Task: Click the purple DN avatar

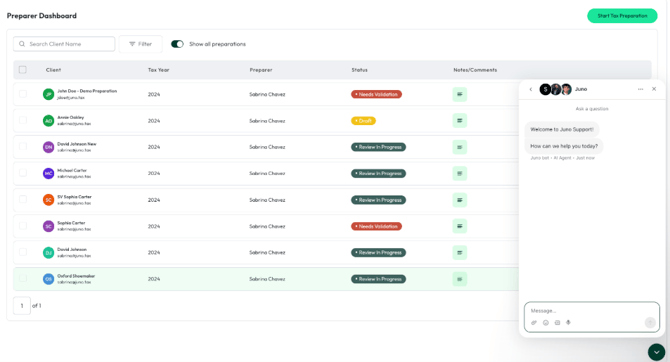Action: point(48,147)
